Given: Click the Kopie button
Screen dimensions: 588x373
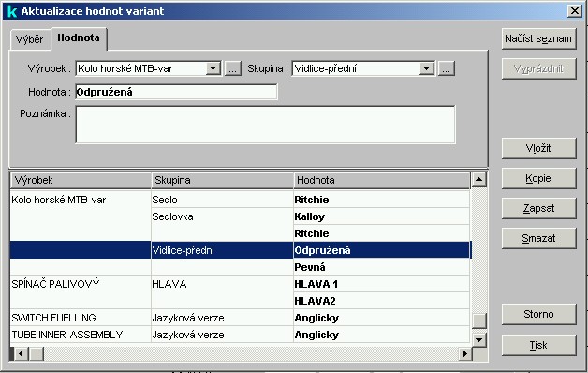Looking at the screenshot, I should 538,178.
